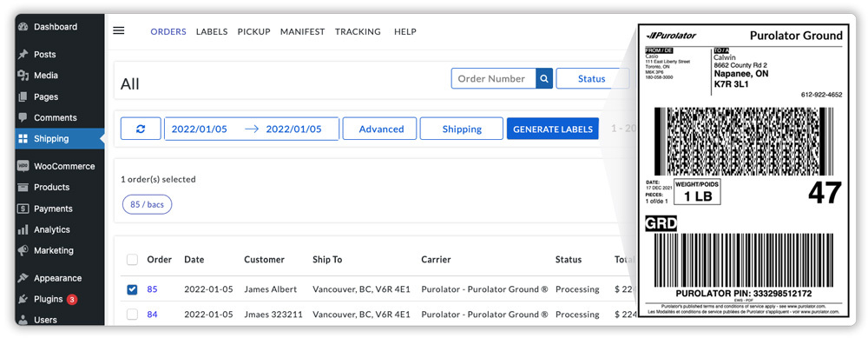Open order number 85 link

click(152, 289)
